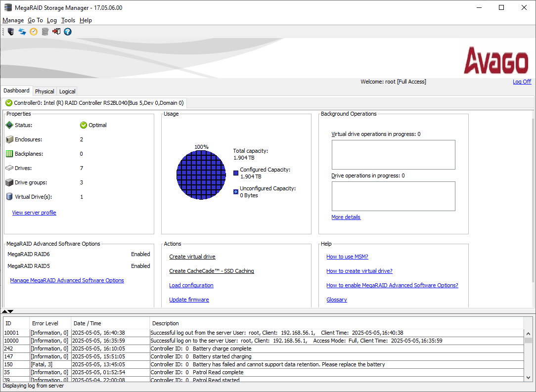Click the green check icon on Controller0 tab
This screenshot has height=392, width=536.
9,103
